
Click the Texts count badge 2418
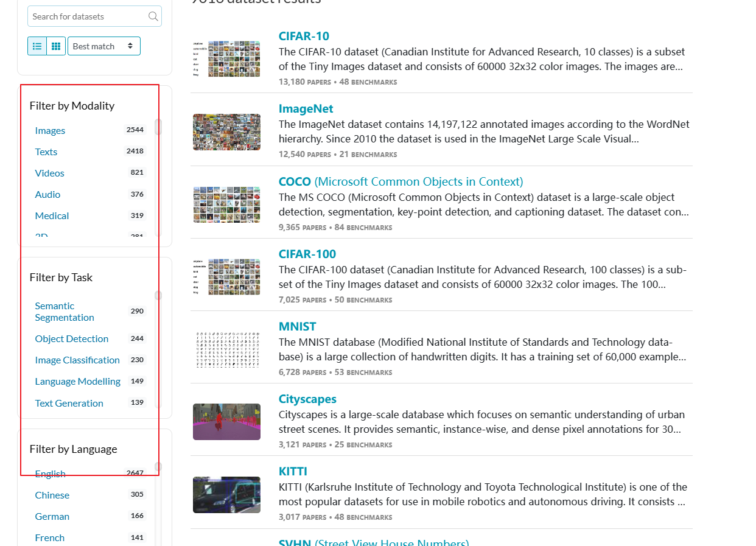pos(135,151)
